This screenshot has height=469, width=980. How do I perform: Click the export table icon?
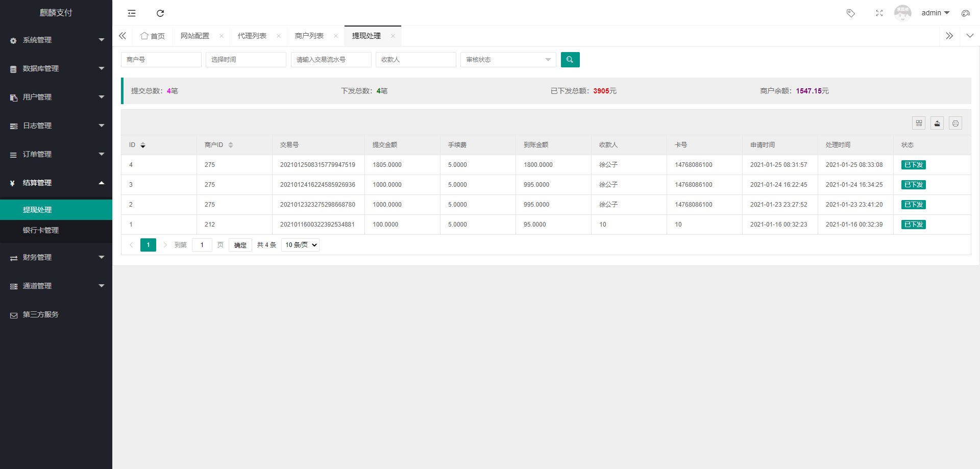(937, 123)
